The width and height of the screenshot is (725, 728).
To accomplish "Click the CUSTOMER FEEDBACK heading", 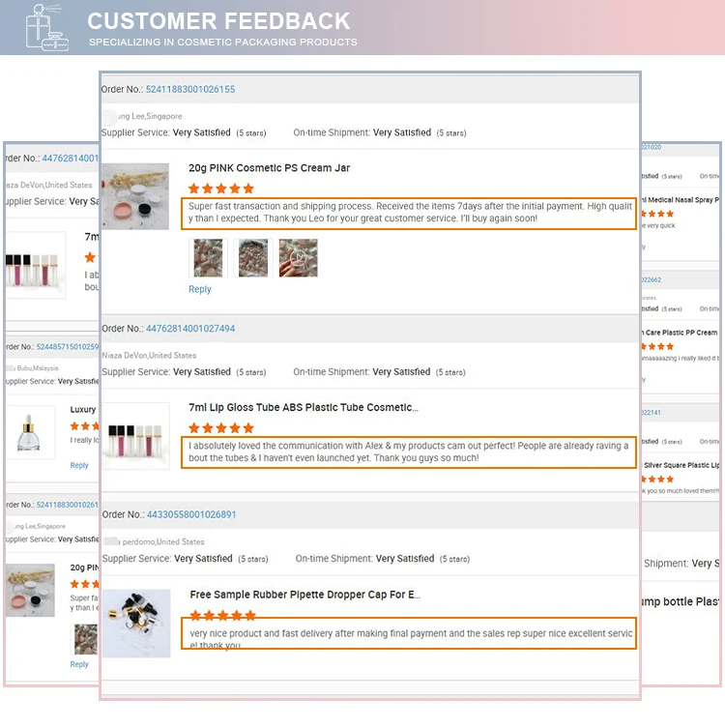I will [218, 21].
